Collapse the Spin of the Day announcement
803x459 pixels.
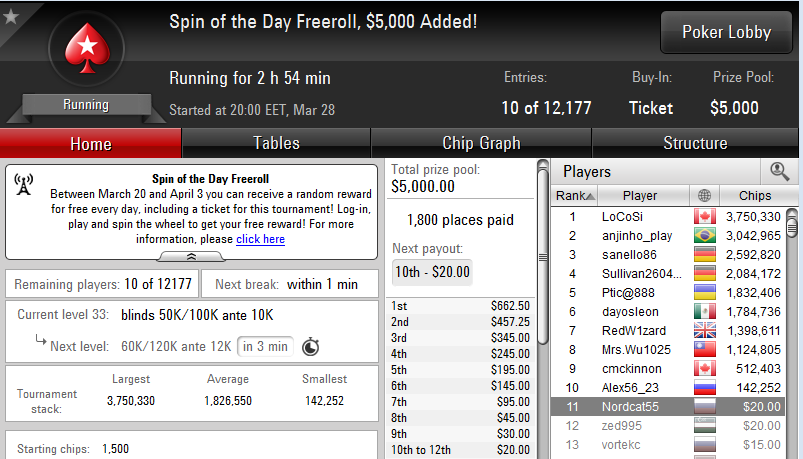point(191,257)
